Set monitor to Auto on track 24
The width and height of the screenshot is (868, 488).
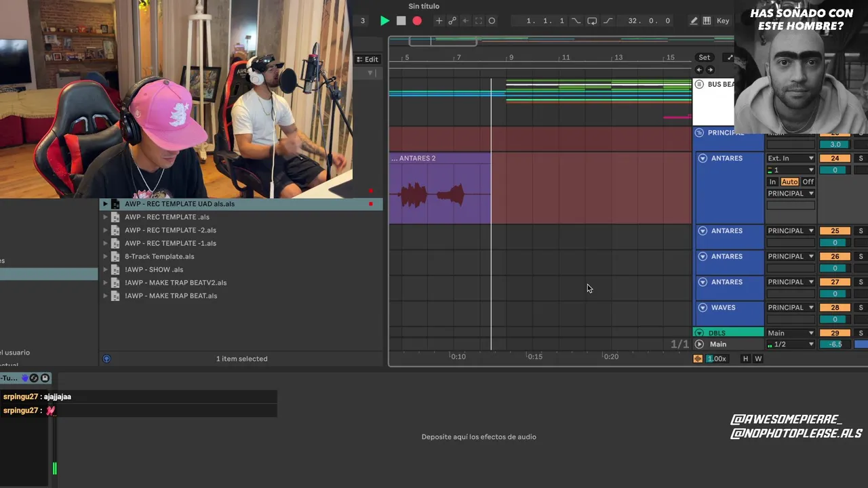click(789, 182)
